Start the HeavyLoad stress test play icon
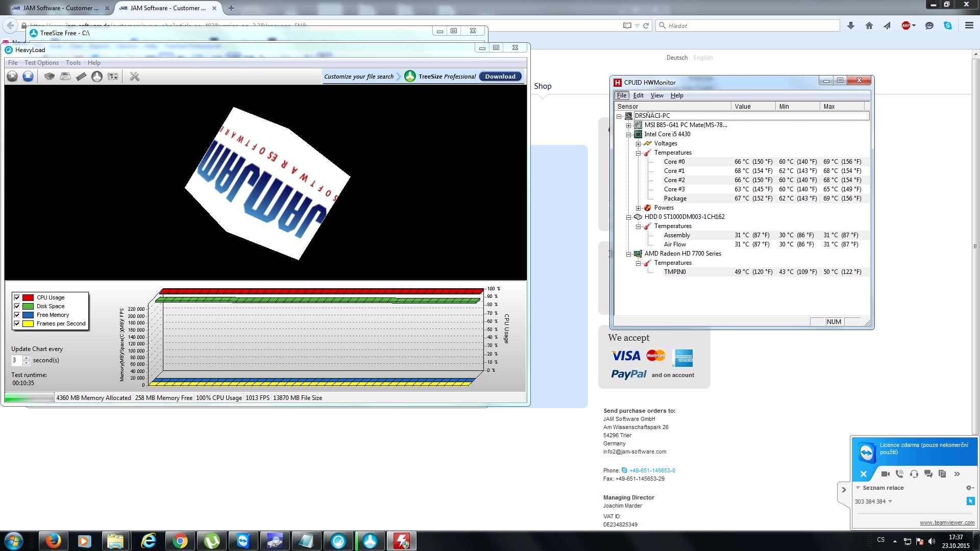This screenshot has height=551, width=980. click(x=12, y=77)
